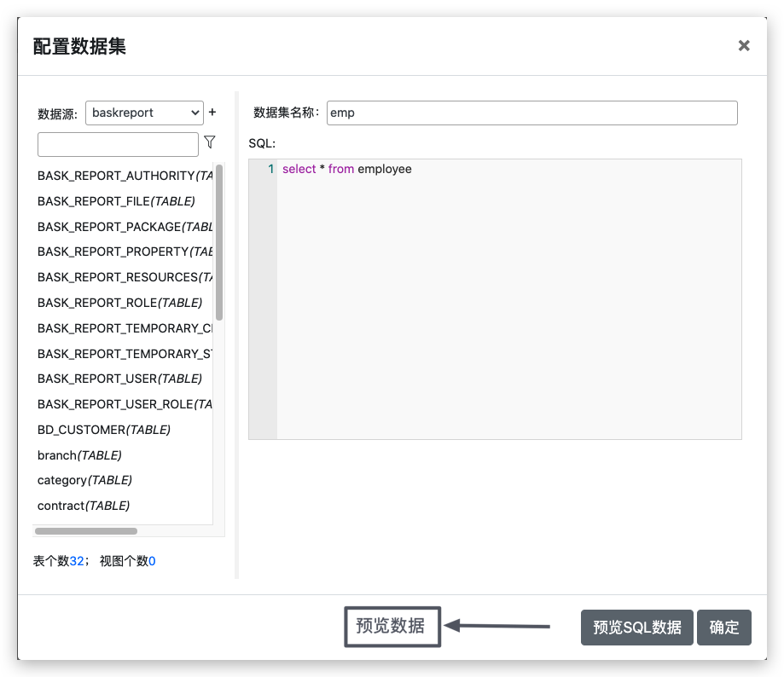This screenshot has height=677, width=784.
Task: Select BASK_REPORT_TEMPORARY_C table entry
Action: pyautogui.click(x=125, y=328)
